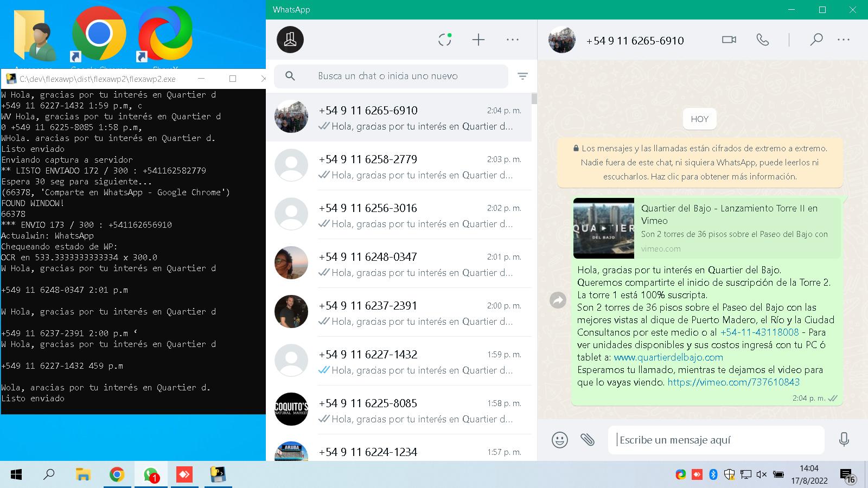Image resolution: width=868 pixels, height=488 pixels.
Task: Click Coquito's avatar in chat list
Action: tap(291, 409)
